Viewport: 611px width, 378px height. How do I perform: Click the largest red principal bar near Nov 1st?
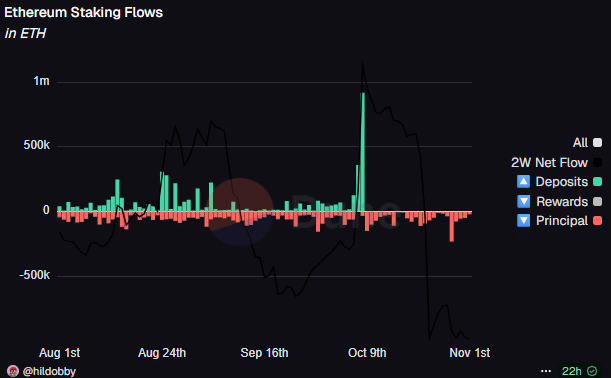(452, 226)
